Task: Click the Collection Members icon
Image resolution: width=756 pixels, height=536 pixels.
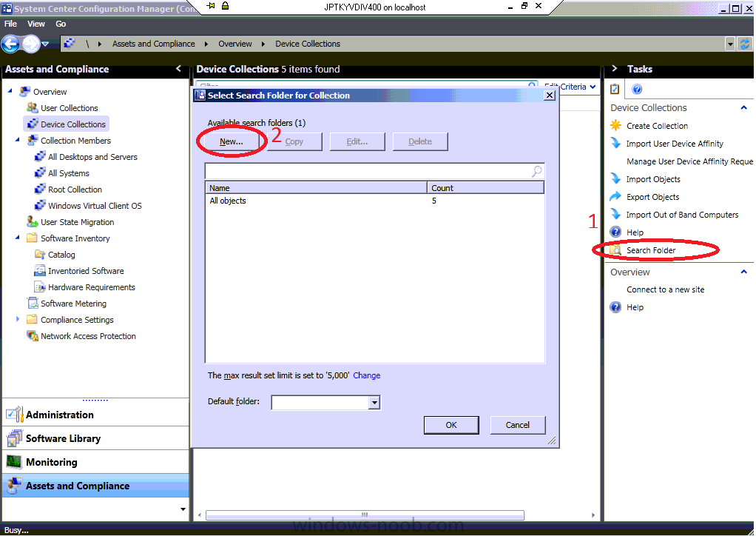Action: [33, 141]
